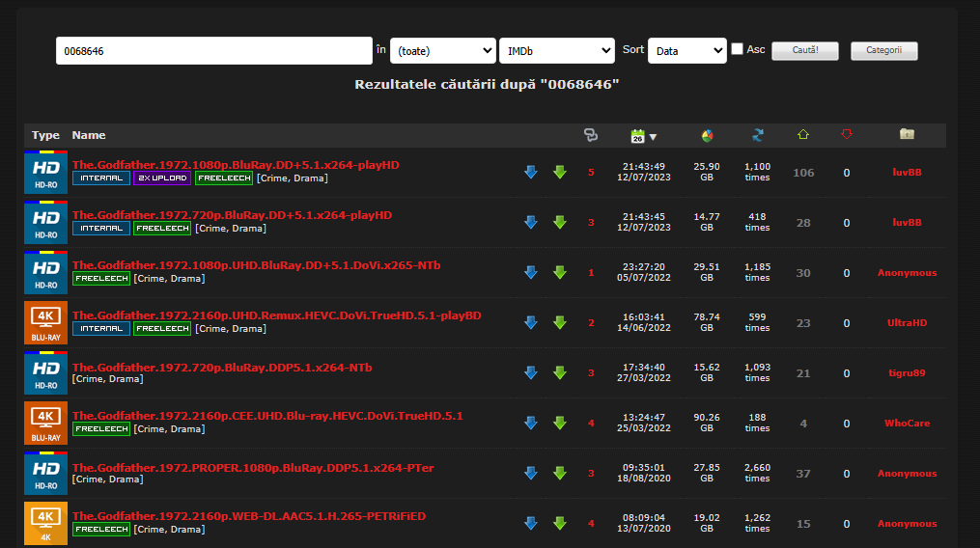Click the 2X UPLOAD tag badge
This screenshot has width=980, height=548.
pos(162,178)
